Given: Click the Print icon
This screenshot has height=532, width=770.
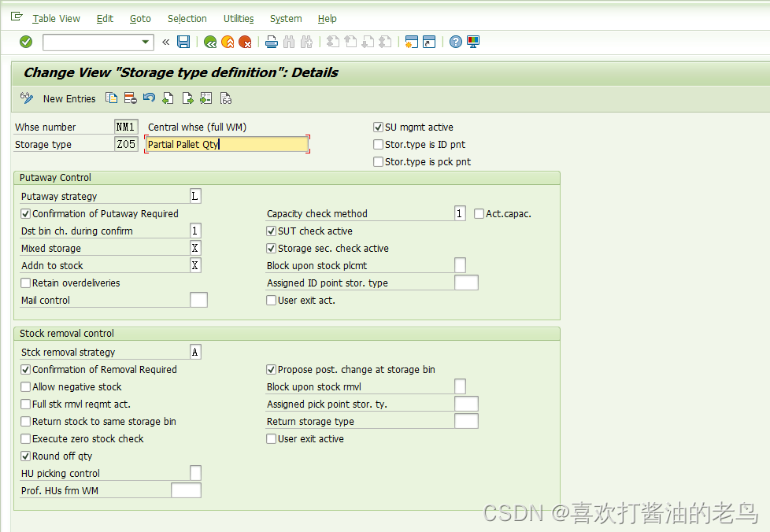Looking at the screenshot, I should coord(272,42).
